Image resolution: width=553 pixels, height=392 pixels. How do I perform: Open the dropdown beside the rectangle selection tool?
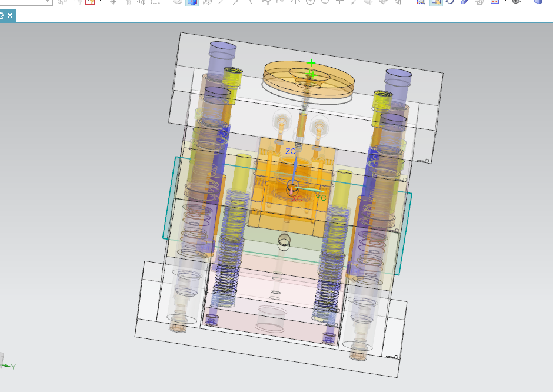(x=166, y=1)
